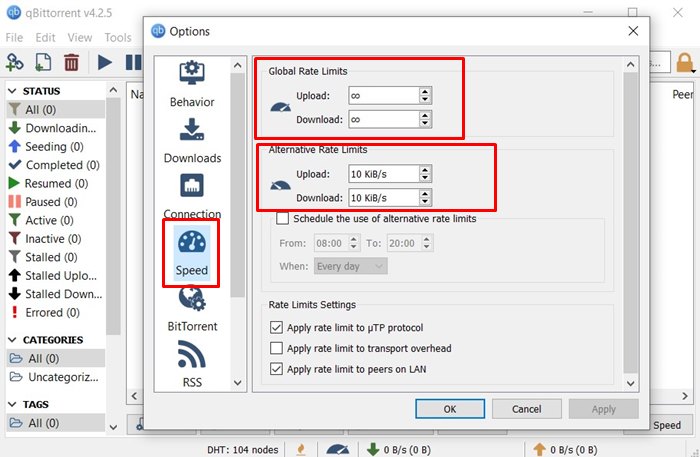
Task: Open the View menu
Action: [80, 37]
